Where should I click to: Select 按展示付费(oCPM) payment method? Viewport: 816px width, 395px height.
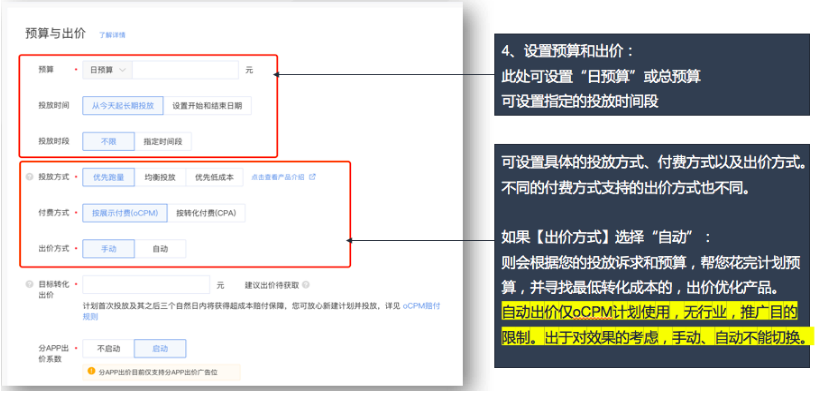click(125, 213)
